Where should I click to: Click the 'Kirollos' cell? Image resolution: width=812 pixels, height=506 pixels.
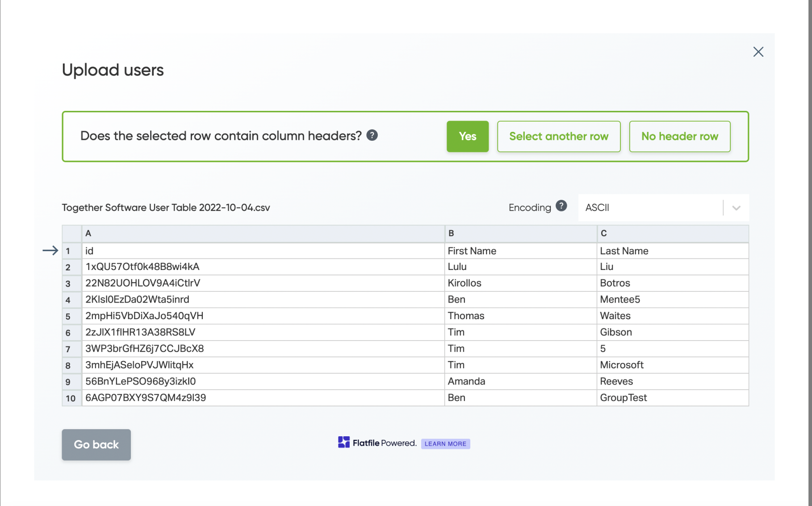point(520,283)
